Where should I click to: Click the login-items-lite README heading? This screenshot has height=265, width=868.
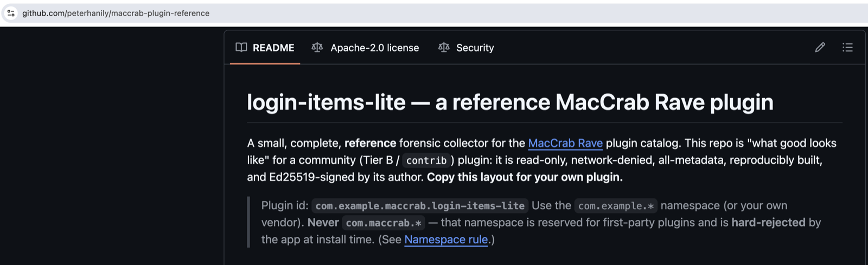tap(510, 102)
